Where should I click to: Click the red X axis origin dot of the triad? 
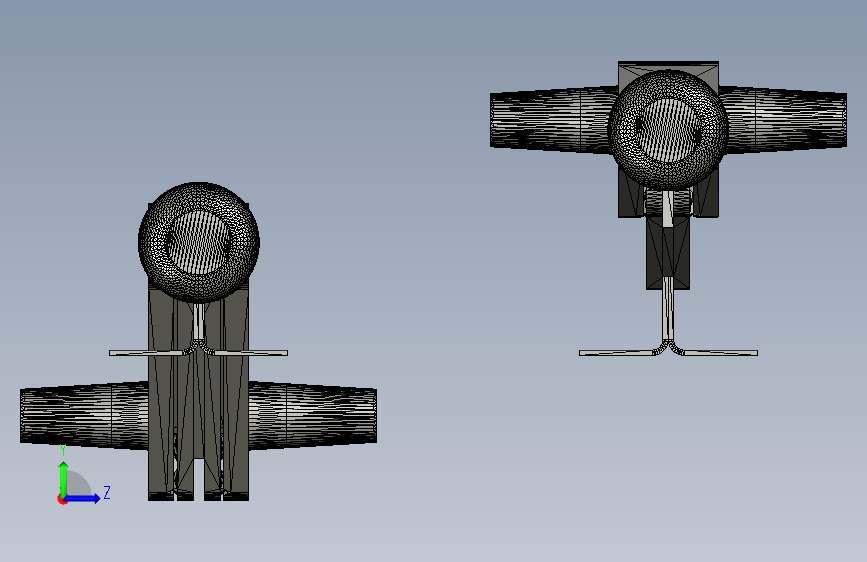click(x=62, y=499)
